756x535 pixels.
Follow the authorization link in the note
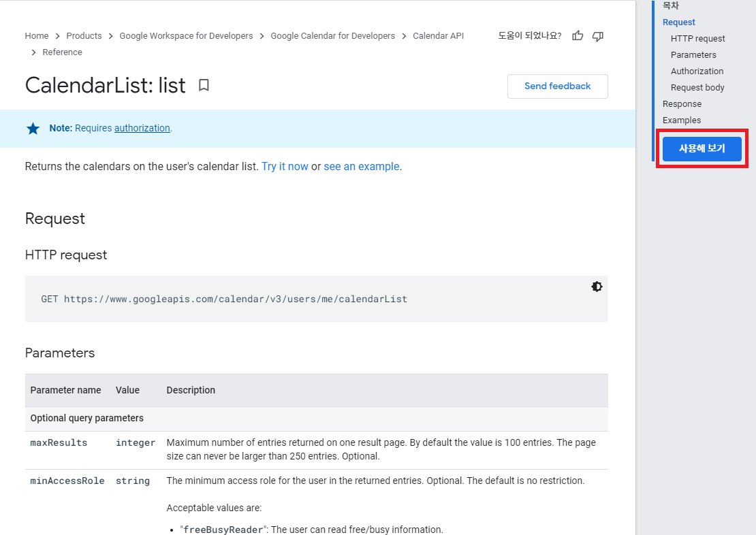pyautogui.click(x=142, y=128)
